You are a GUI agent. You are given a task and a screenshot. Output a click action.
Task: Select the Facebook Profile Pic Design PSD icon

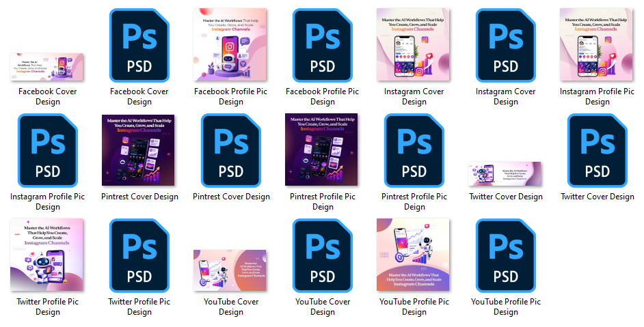(x=323, y=46)
